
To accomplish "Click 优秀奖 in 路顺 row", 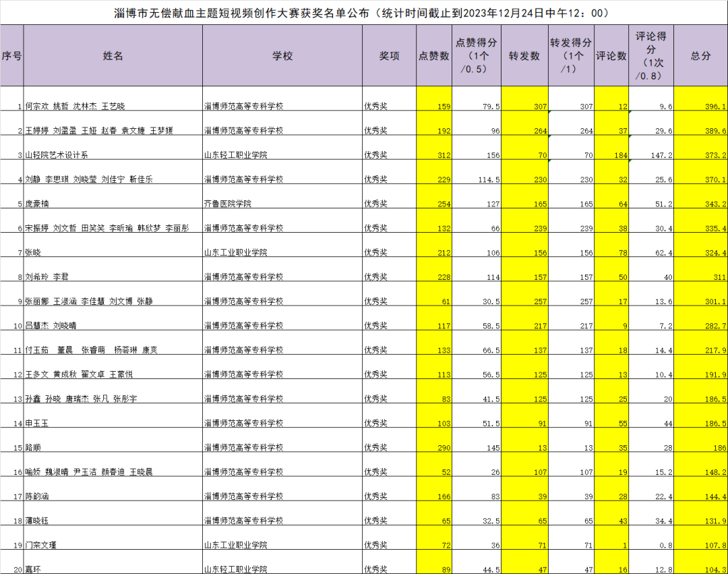I will [389, 440].
